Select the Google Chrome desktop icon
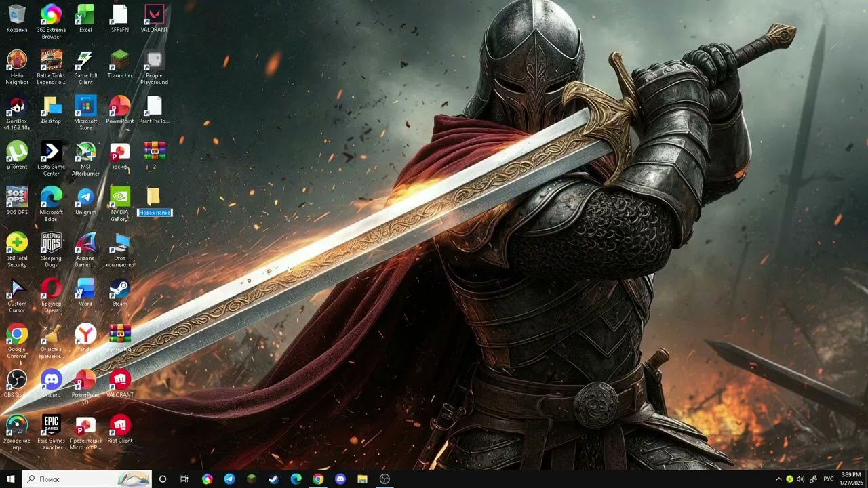868x488 pixels. [x=17, y=333]
